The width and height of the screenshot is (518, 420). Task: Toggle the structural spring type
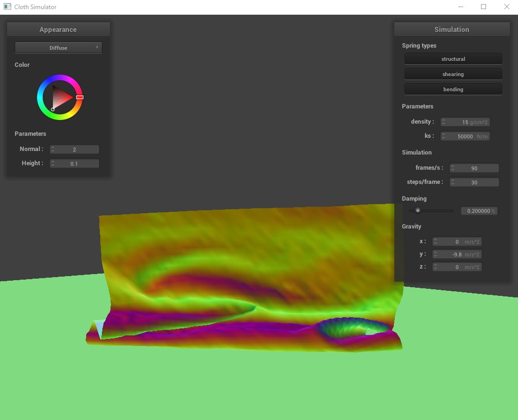pyautogui.click(x=453, y=59)
